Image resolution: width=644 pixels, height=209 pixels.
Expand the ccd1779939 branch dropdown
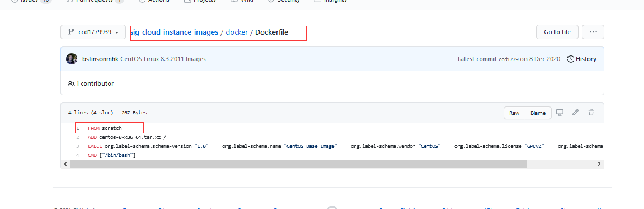coord(93,32)
